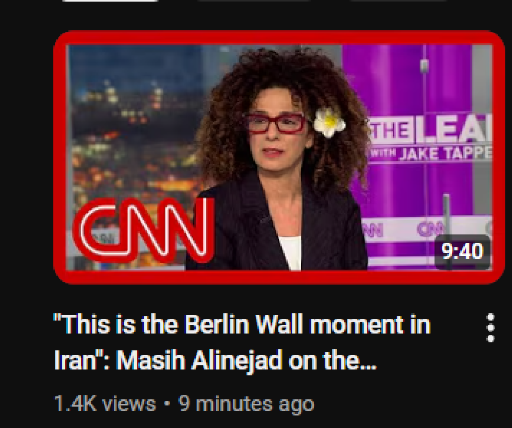Image resolution: width=512 pixels, height=428 pixels.
Task: Select the rightmost dark filter chip edge
Action: 398,1
